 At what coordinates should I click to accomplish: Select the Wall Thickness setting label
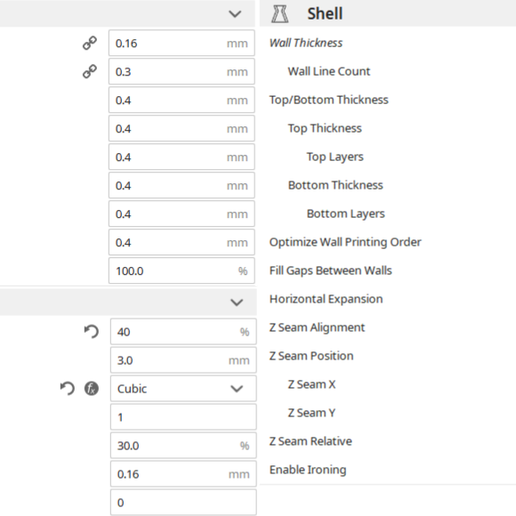click(306, 43)
